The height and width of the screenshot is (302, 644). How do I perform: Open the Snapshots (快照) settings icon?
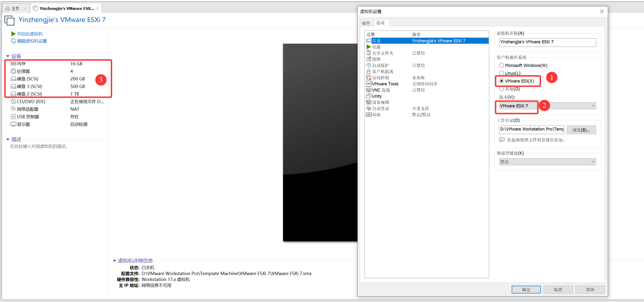[369, 59]
